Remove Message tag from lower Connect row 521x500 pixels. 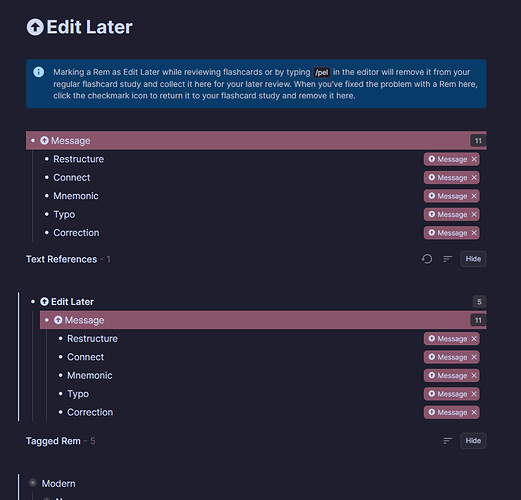pyautogui.click(x=474, y=357)
